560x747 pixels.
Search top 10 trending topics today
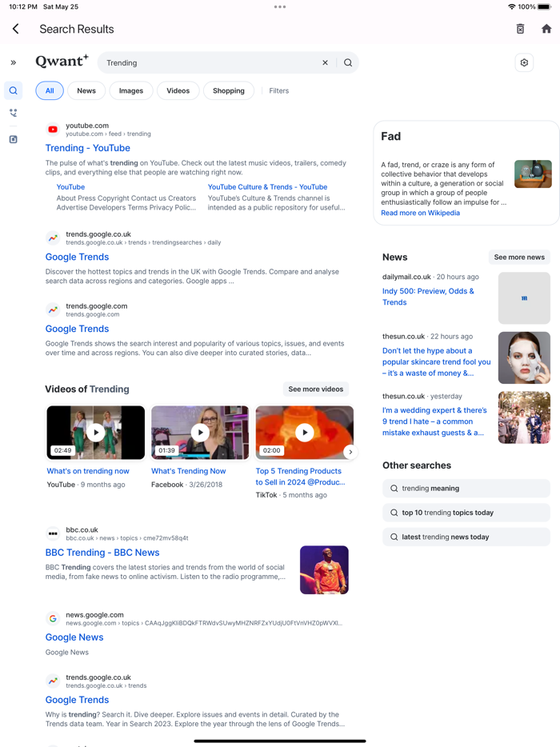pyautogui.click(x=466, y=513)
